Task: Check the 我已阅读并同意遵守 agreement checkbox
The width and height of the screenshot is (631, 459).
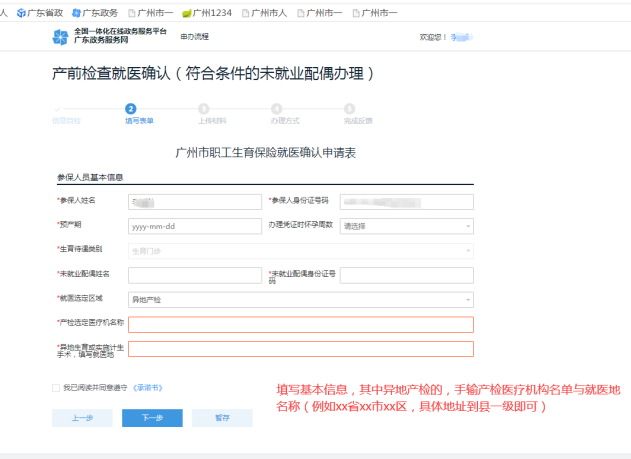Action: coord(56,387)
